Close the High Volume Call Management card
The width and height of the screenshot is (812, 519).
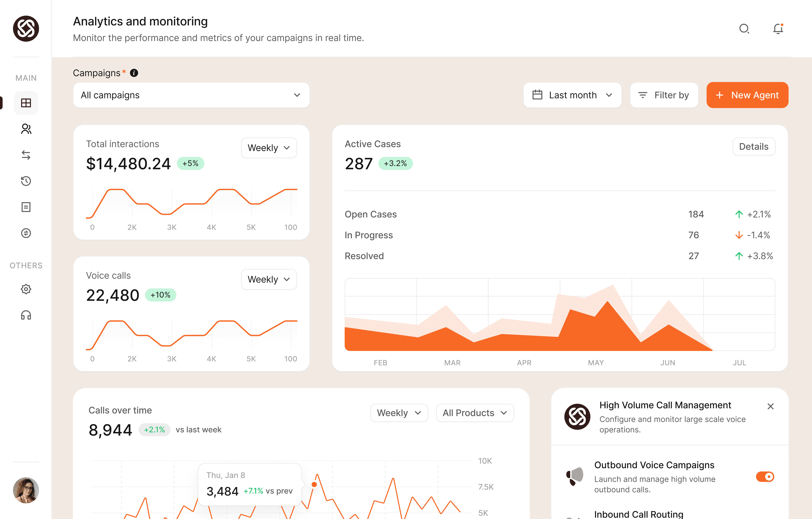[771, 406]
